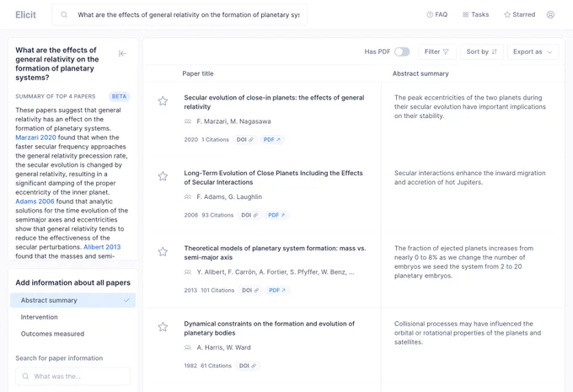Click DOI link for Marzari 2020 paper
The image size is (573, 392).
pos(245,140)
